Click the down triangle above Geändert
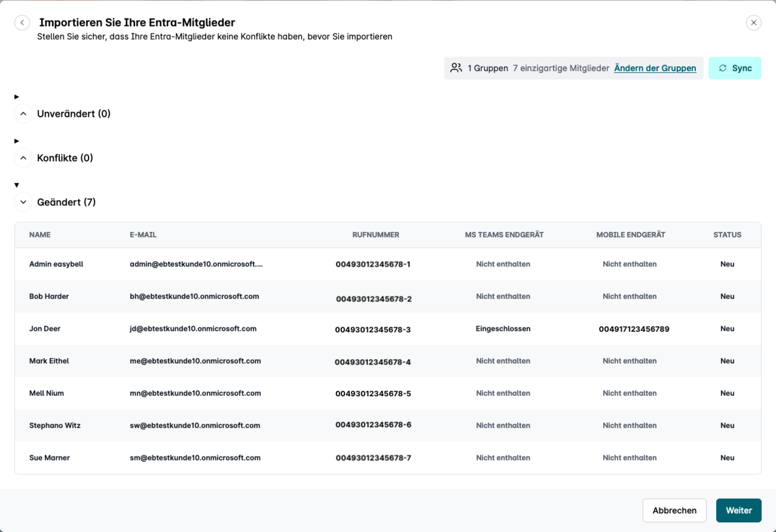This screenshot has height=532, width=776. coord(17,185)
